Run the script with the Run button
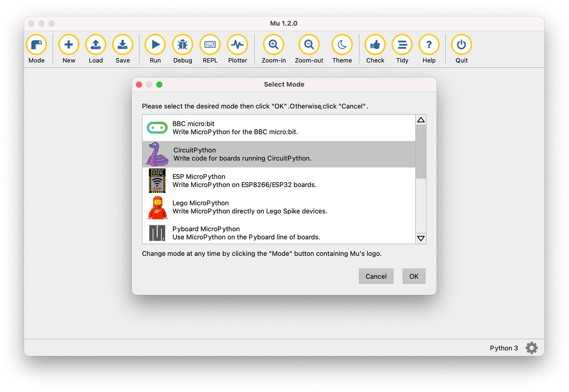The width and height of the screenshot is (569, 392). 155,49
